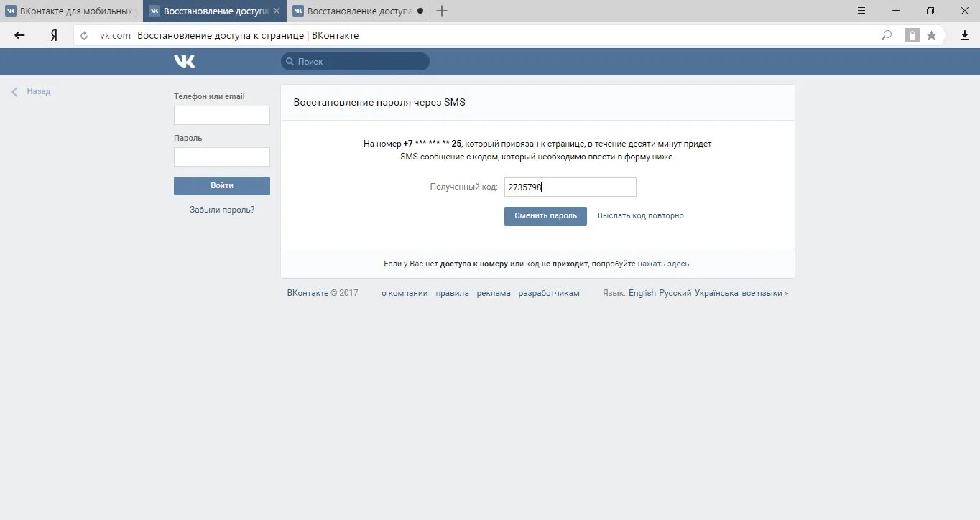Screen dimensions: 980x520
Task: Click into the Поиск search box
Action: coord(355,62)
